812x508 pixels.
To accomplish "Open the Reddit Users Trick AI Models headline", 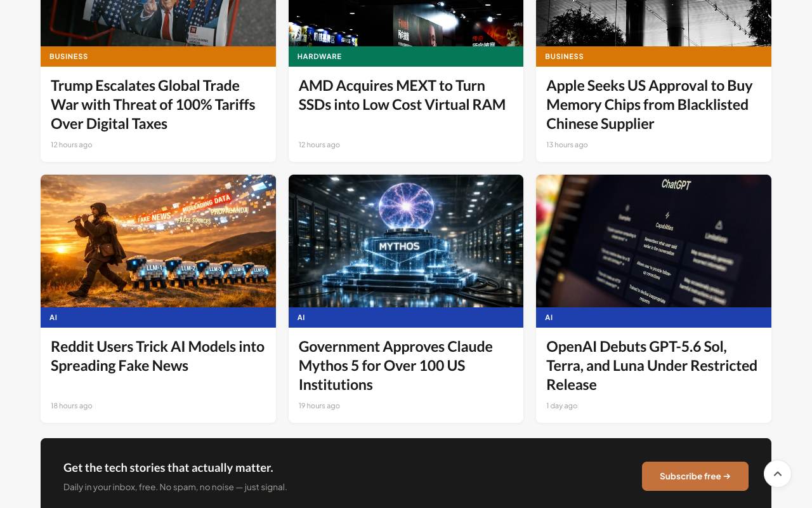I will pos(157,356).
